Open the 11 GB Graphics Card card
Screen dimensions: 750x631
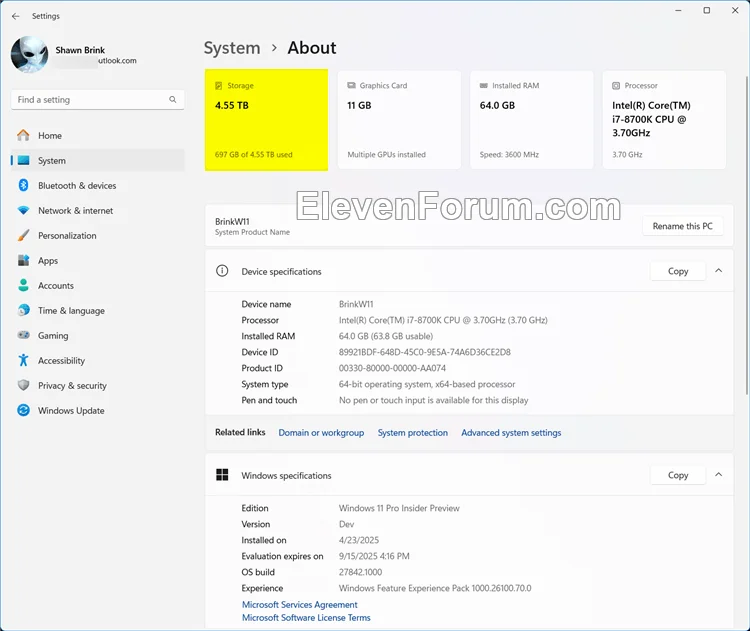point(399,120)
